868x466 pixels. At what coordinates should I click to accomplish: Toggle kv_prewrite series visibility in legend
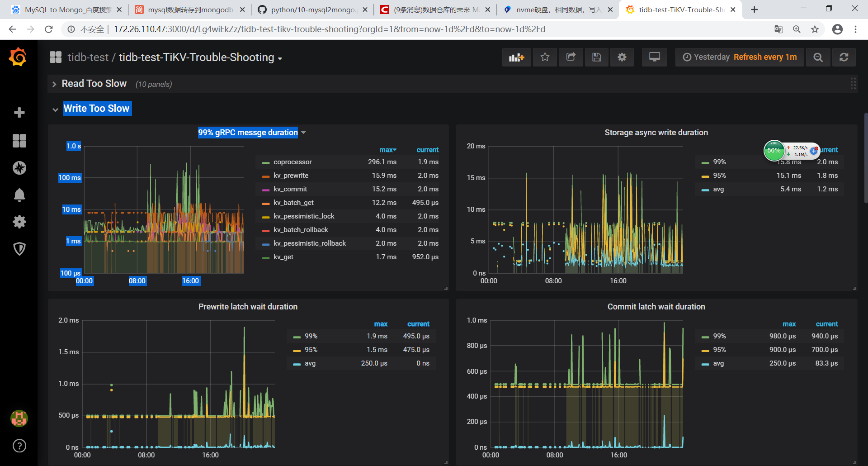point(291,176)
